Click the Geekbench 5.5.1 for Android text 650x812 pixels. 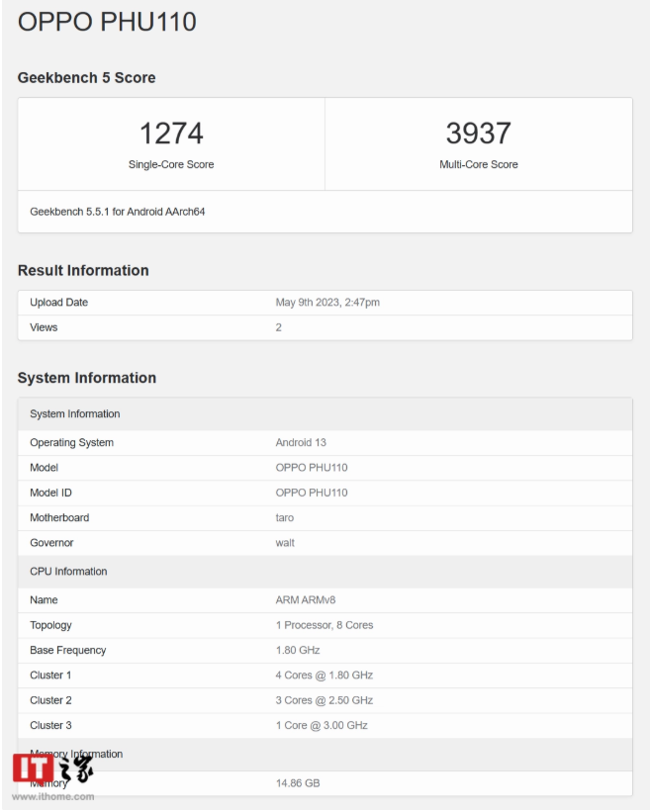(118, 212)
